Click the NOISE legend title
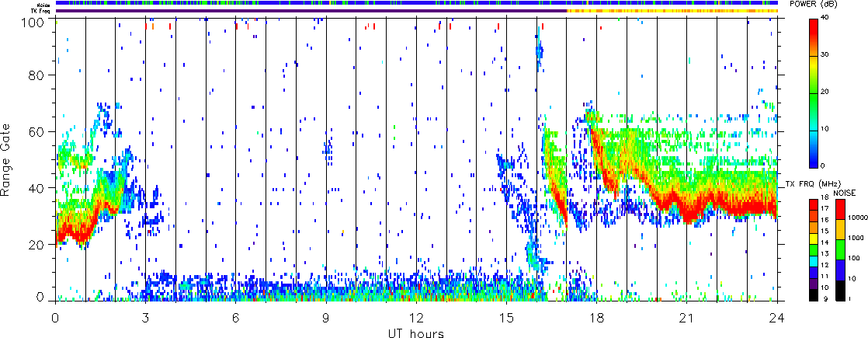The width and height of the screenshot is (868, 338). click(x=844, y=191)
